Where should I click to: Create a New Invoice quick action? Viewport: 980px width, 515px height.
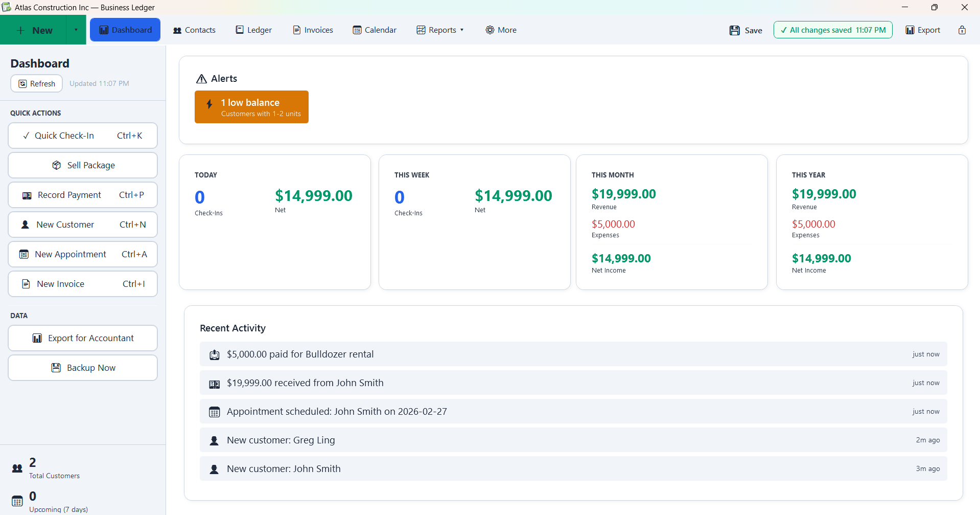[x=60, y=283]
